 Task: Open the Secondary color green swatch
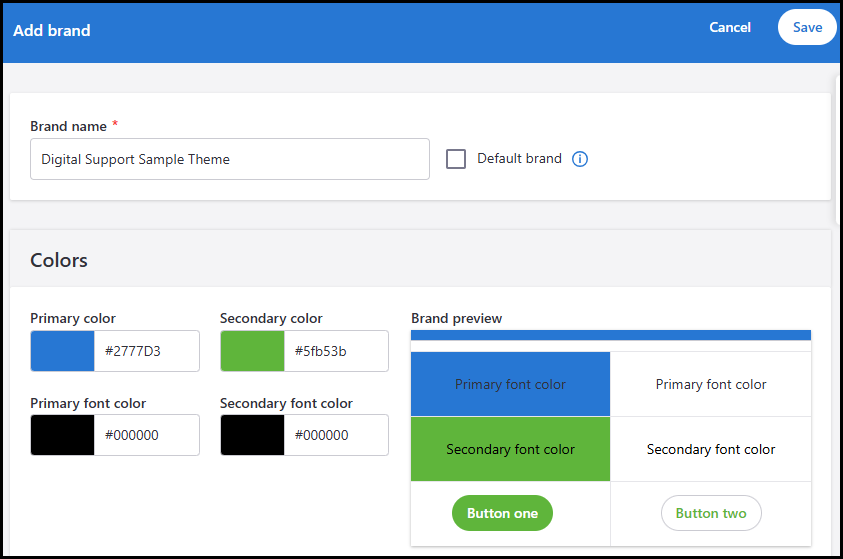pyautogui.click(x=252, y=351)
